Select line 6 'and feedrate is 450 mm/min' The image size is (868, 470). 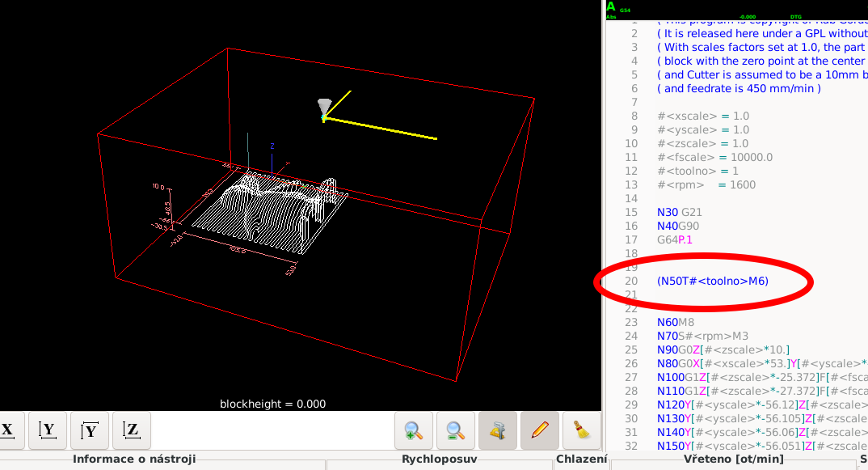pos(739,89)
